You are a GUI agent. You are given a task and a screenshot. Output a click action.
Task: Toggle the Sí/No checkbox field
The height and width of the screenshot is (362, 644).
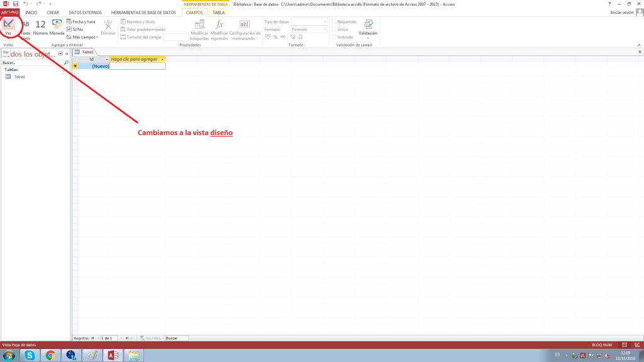69,29
